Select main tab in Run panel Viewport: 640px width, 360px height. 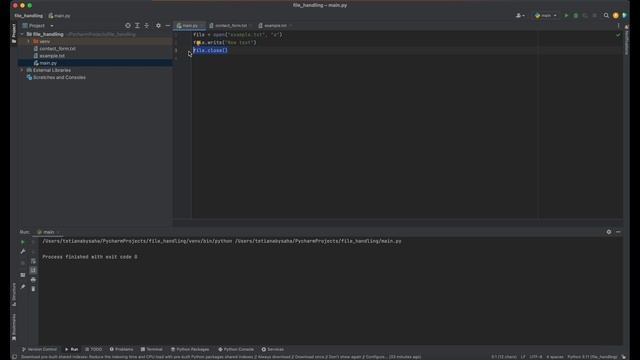tap(49, 232)
